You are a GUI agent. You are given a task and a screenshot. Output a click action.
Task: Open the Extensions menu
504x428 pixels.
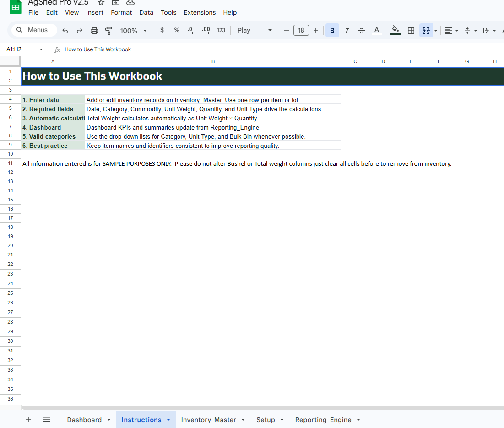[200, 12]
